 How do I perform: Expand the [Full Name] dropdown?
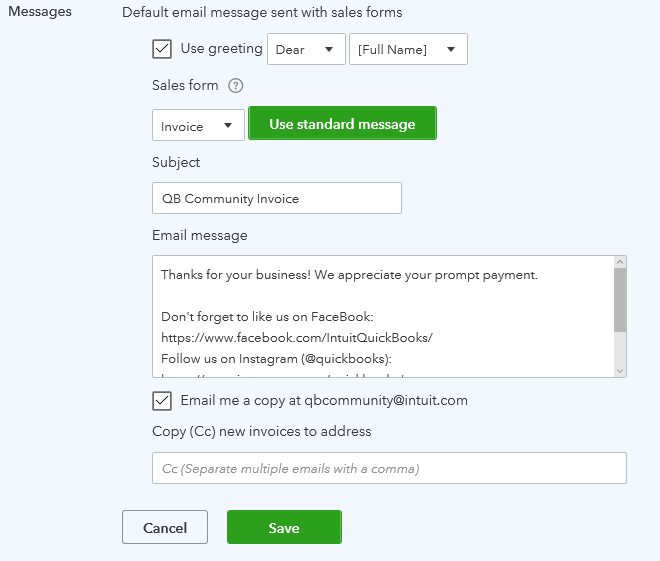coord(408,49)
